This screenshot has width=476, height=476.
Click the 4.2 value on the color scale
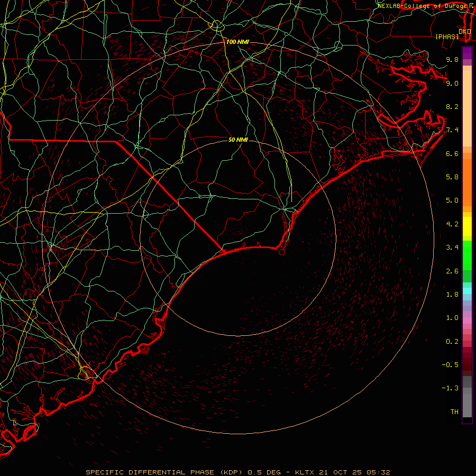point(452,224)
